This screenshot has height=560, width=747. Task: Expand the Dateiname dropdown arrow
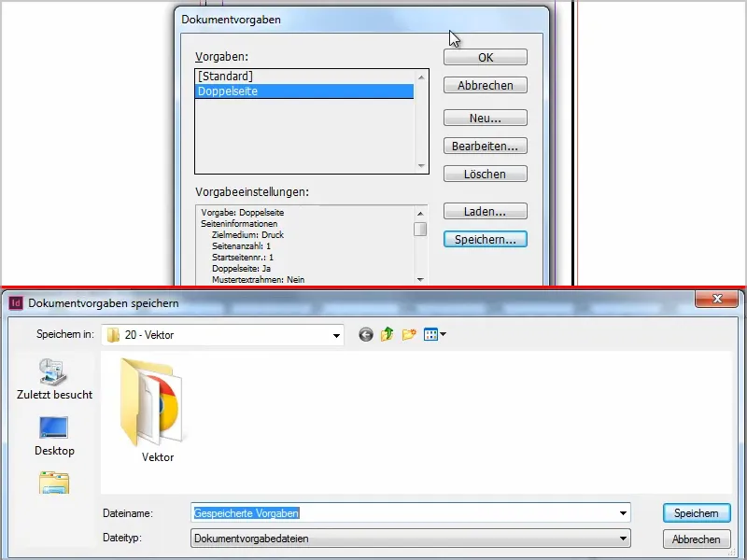pos(623,512)
